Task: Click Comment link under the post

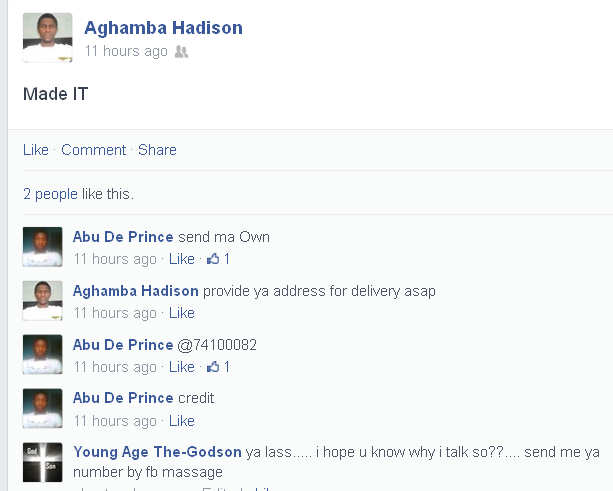Action: pos(93,150)
